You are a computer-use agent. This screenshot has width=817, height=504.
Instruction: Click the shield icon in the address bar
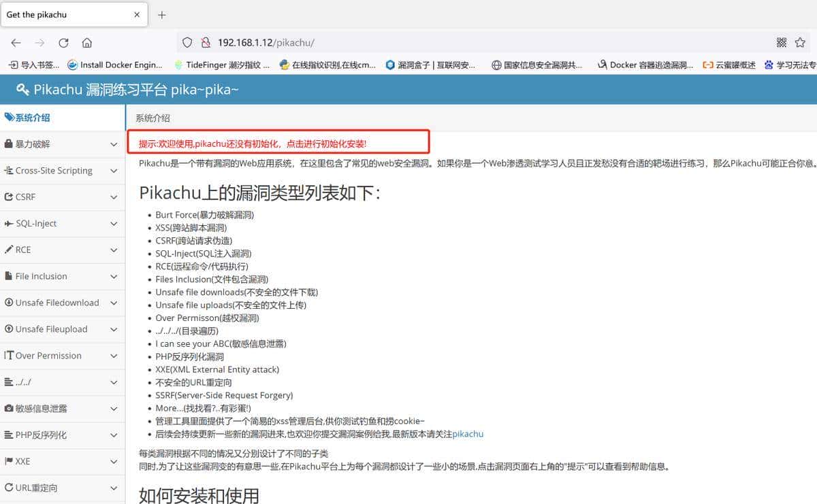(187, 41)
